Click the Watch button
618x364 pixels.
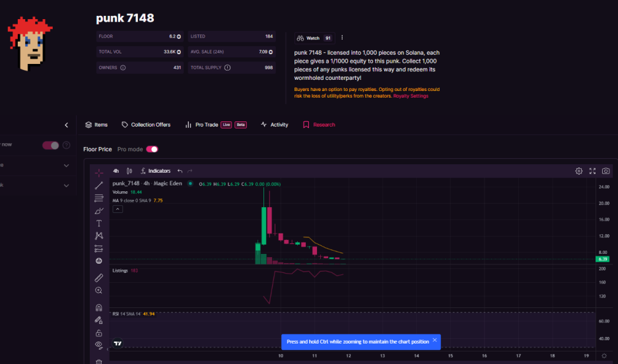click(314, 38)
